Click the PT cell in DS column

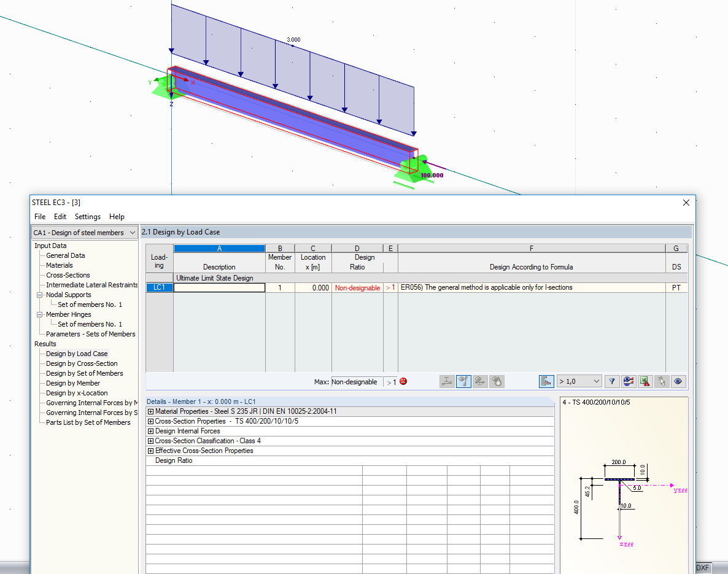click(x=676, y=287)
